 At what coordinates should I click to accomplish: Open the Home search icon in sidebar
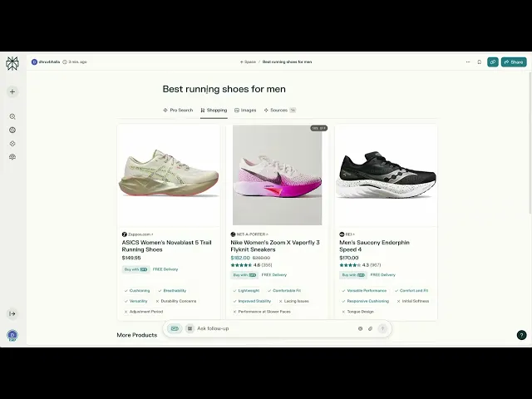12,116
